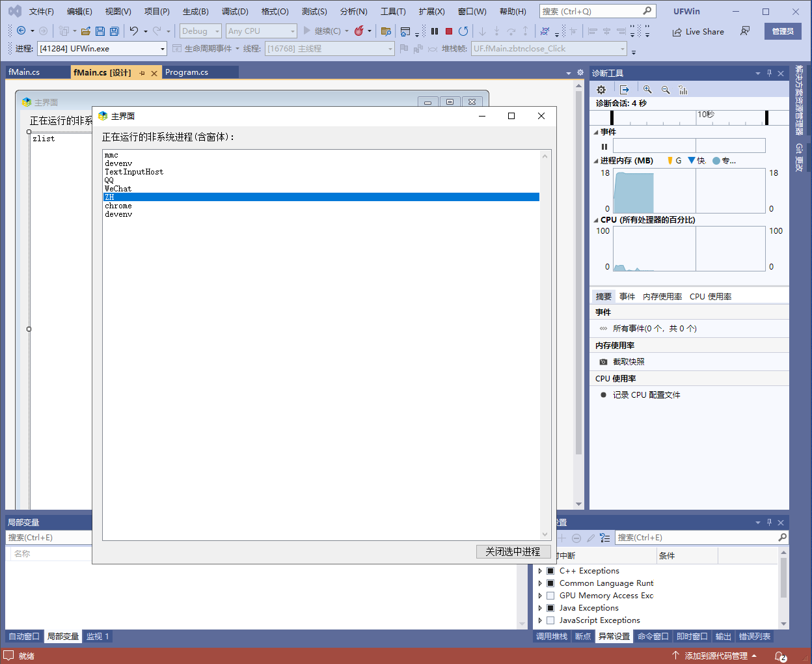
Task: Collapse the CPU usage graph section
Action: click(x=596, y=220)
